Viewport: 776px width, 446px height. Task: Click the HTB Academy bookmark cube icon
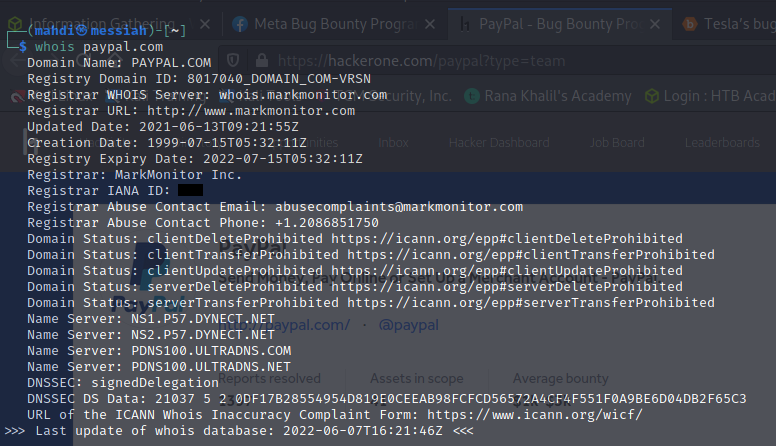tap(652, 96)
